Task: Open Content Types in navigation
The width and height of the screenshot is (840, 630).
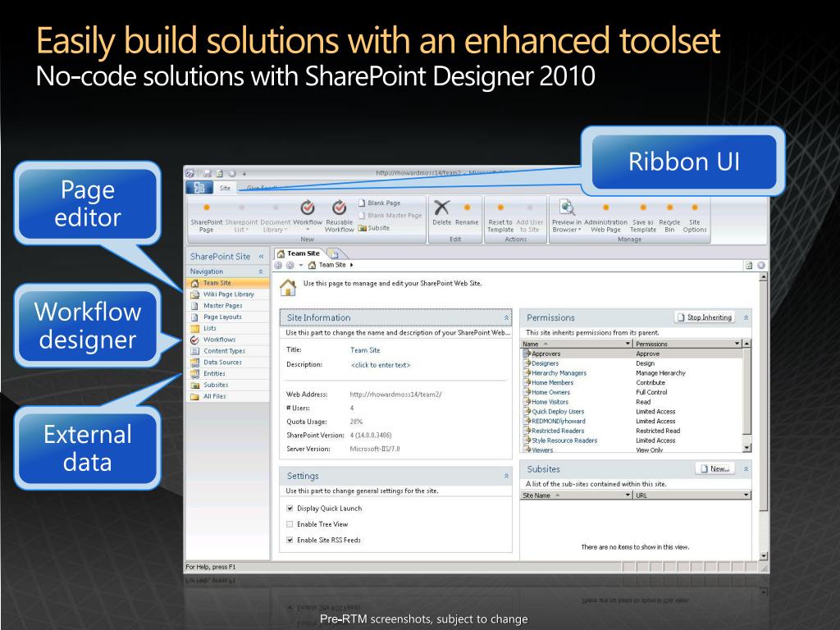Action: click(228, 351)
